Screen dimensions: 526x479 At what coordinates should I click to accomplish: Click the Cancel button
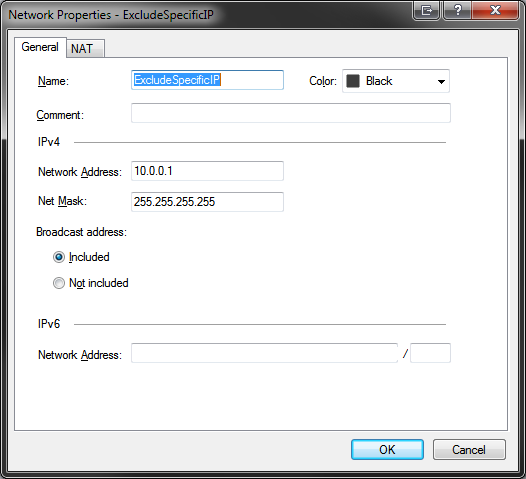469,449
